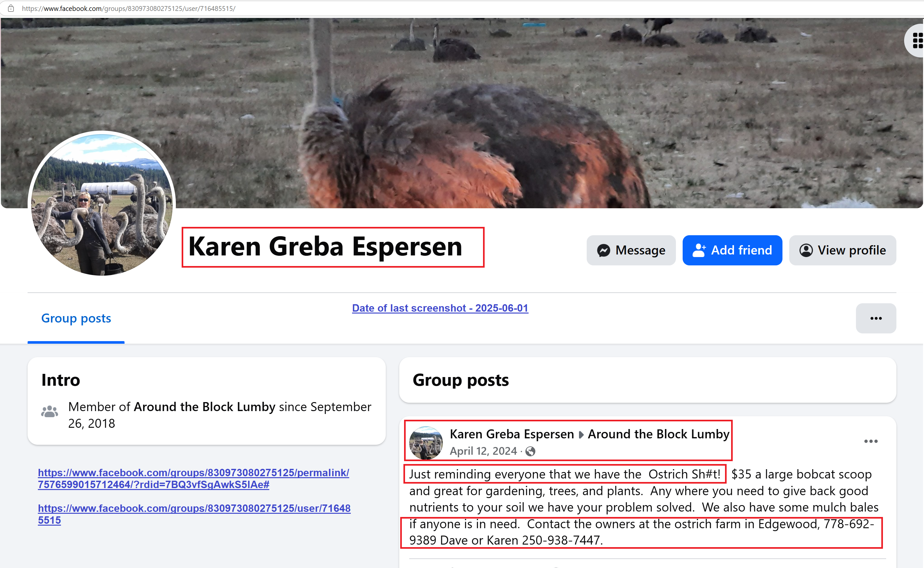Click the Messenger icon in Message button
The height and width of the screenshot is (568, 924).
[x=603, y=250]
